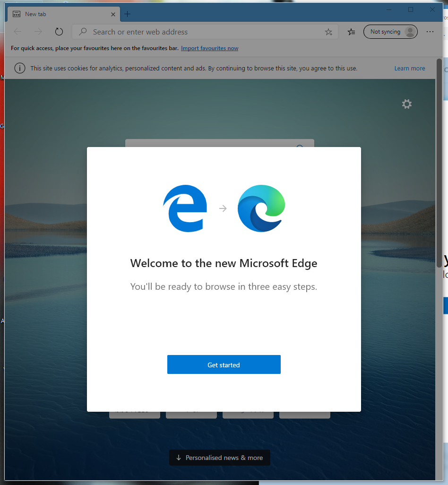Click the three easy steps subtitle text
This screenshot has width=448, height=485.
pos(224,287)
